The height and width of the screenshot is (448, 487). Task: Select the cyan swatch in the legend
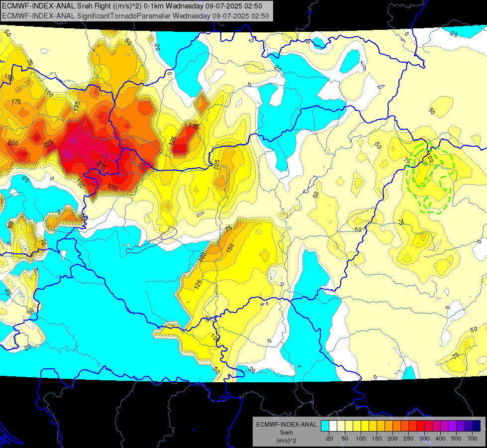325,426
